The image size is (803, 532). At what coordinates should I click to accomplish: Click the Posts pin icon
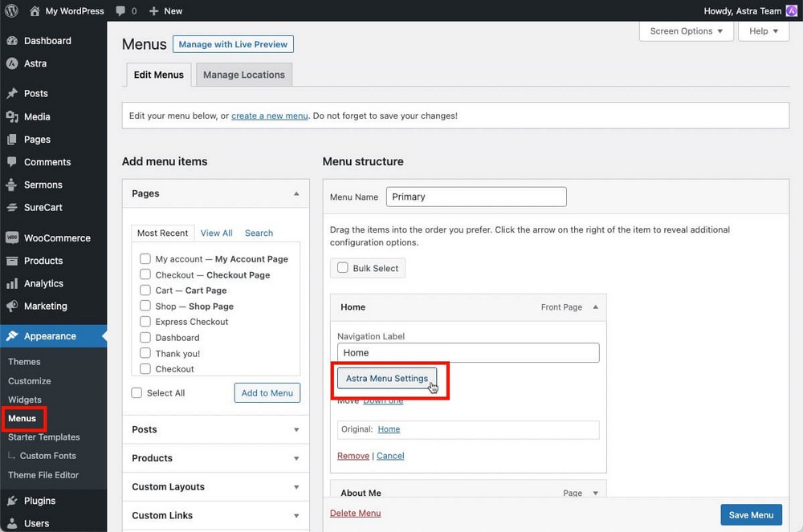click(x=12, y=93)
